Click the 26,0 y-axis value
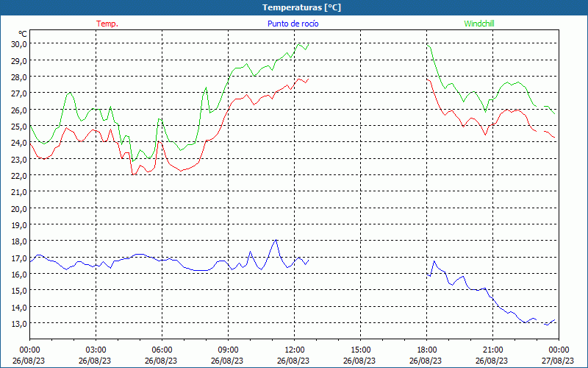Screen dimensions: 588x368 click(x=19, y=110)
